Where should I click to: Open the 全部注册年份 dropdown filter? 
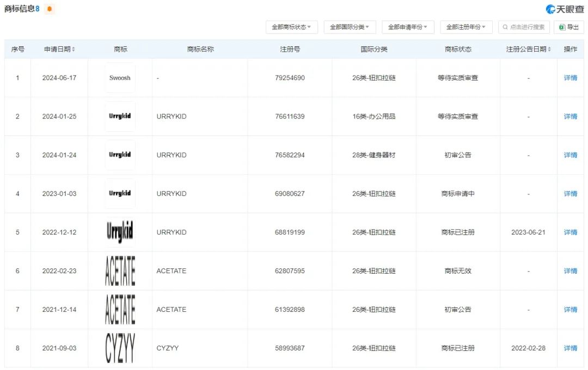[465, 27]
